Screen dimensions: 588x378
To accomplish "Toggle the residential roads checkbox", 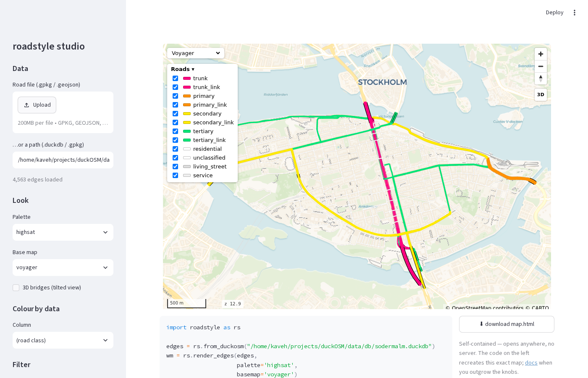I will tap(175, 149).
